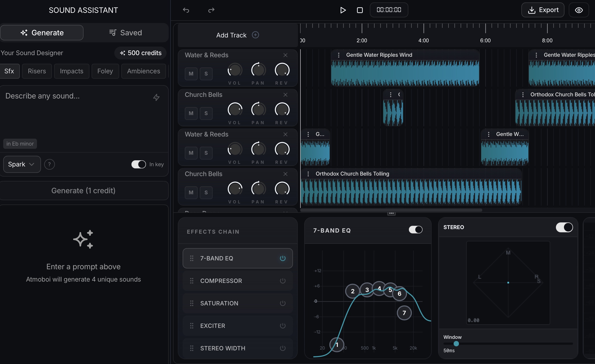Remove the first Water & Reeds track
This screenshot has width=595, height=364.
click(x=285, y=55)
